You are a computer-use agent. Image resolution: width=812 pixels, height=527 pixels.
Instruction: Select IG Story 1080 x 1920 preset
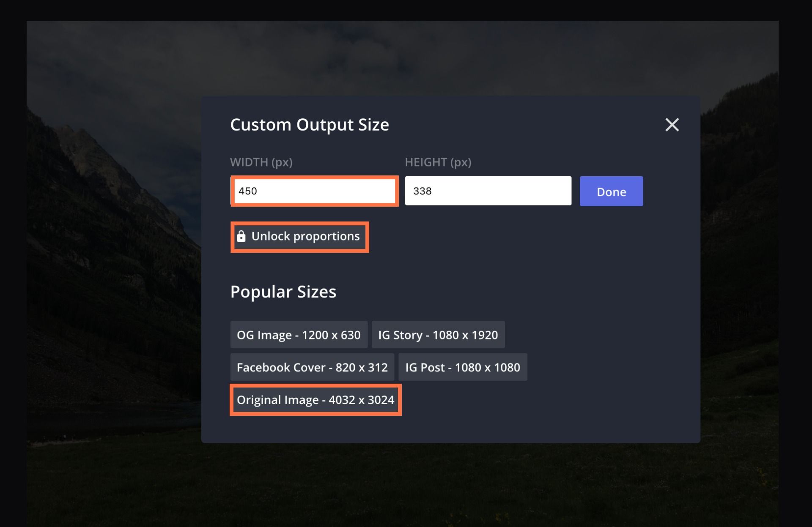438,335
